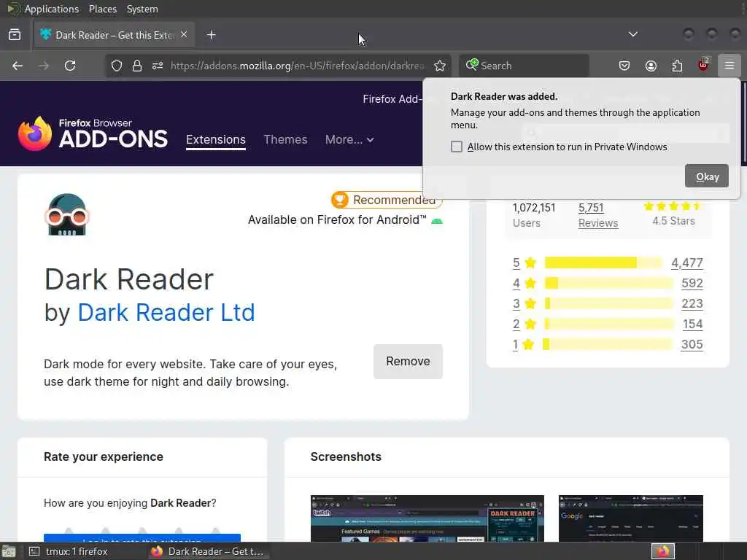Focus the URL address bar
Viewport: 747px width, 560px height.
pyautogui.click(x=296, y=66)
